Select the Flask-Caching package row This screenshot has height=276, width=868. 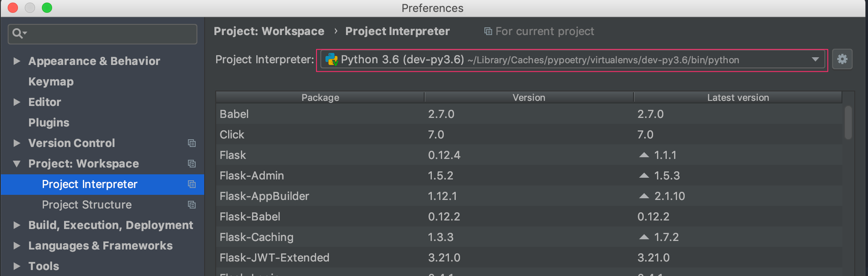(529, 237)
